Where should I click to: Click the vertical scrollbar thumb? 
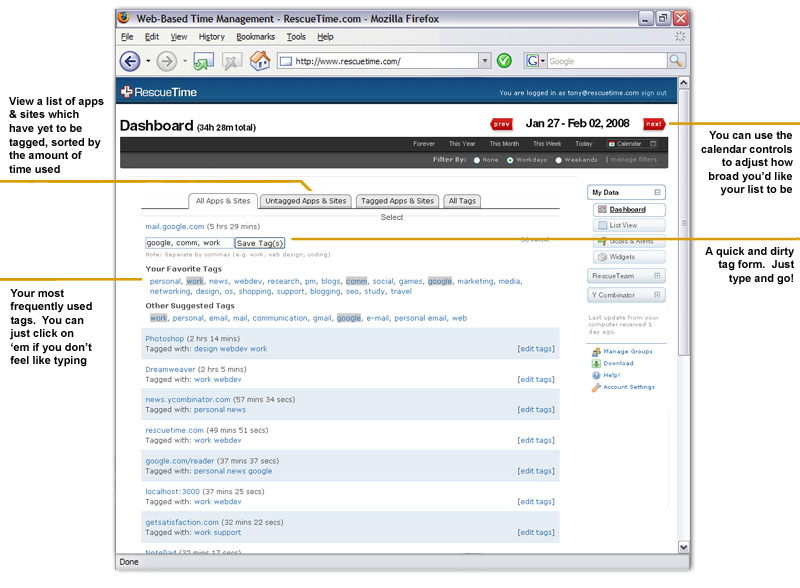pos(684,223)
